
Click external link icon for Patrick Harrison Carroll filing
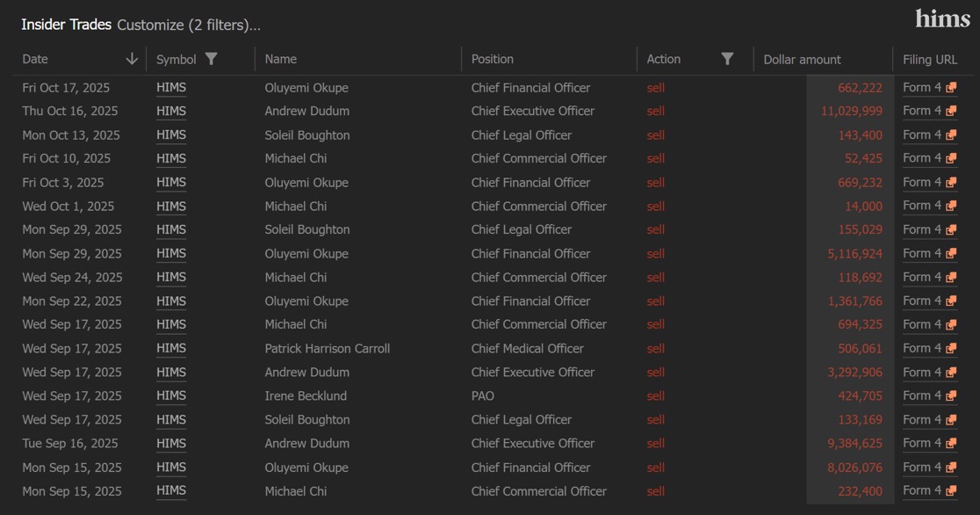951,349
